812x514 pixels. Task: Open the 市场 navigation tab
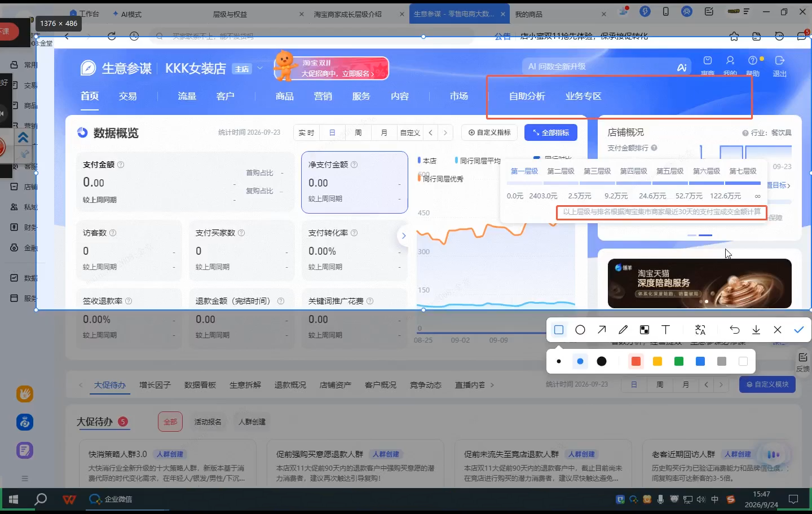459,96
